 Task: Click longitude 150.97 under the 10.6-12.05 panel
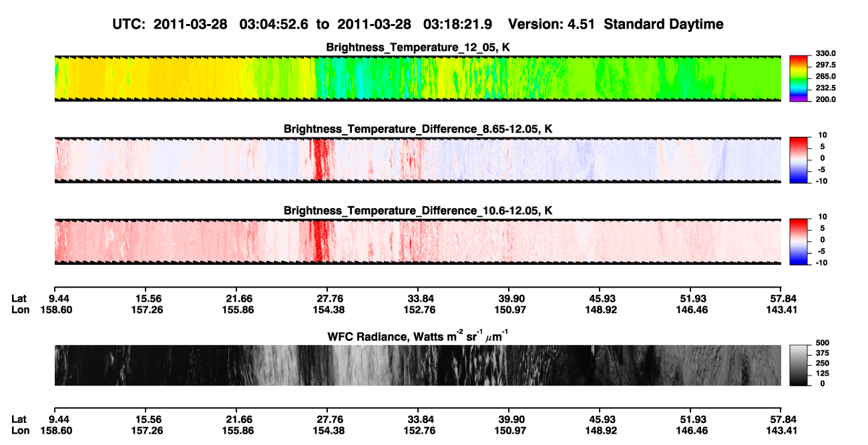click(508, 310)
